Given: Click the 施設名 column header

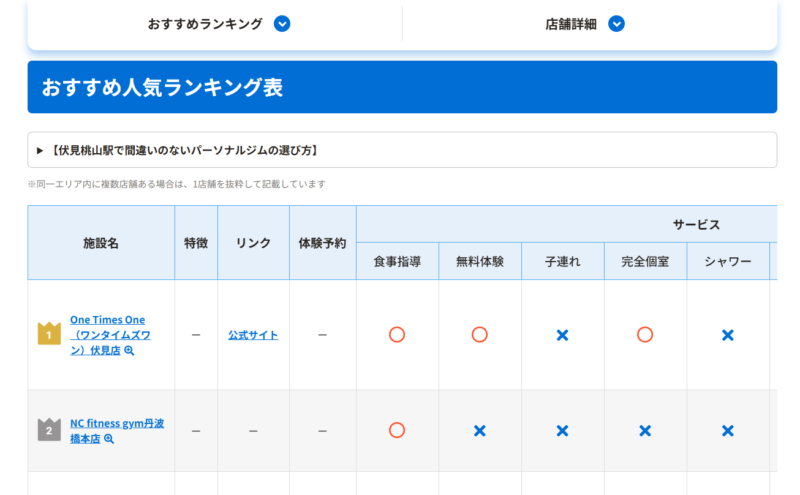Looking at the screenshot, I should coord(101,243).
